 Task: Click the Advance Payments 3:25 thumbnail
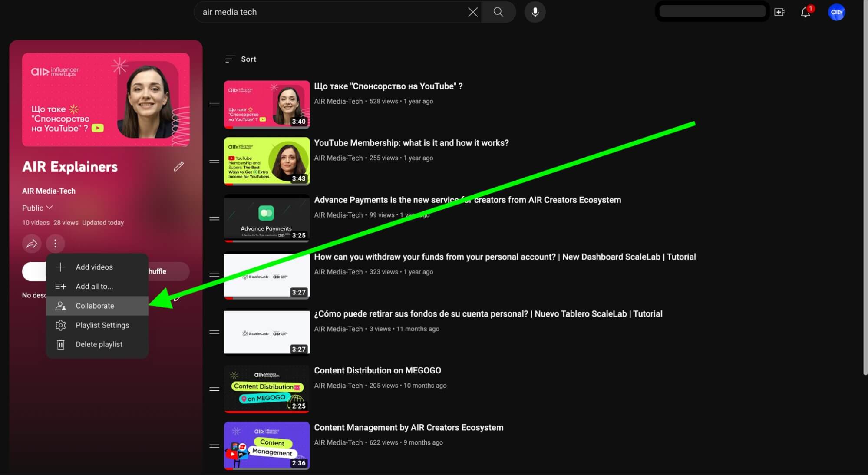click(x=267, y=218)
